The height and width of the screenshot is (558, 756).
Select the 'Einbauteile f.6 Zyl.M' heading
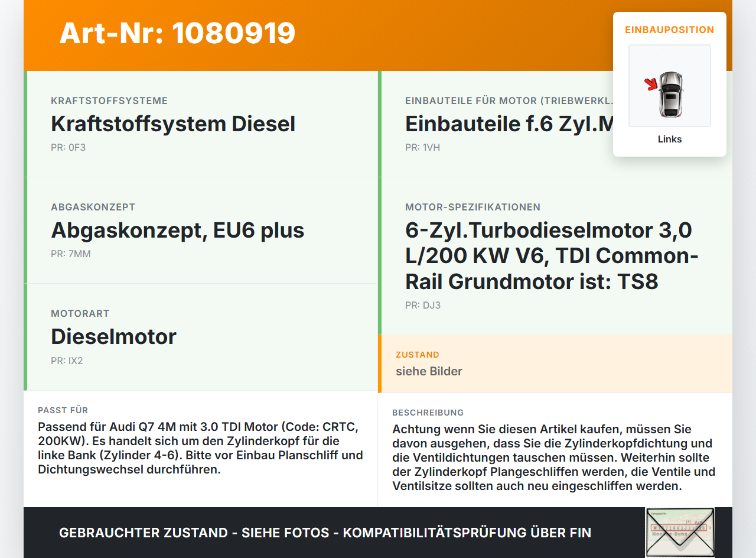[509, 124]
